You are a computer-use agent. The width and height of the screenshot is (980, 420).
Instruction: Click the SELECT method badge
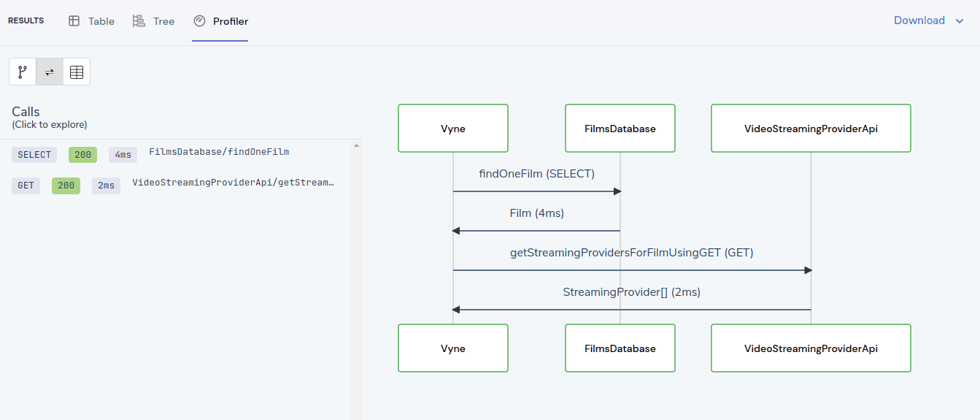click(x=34, y=155)
